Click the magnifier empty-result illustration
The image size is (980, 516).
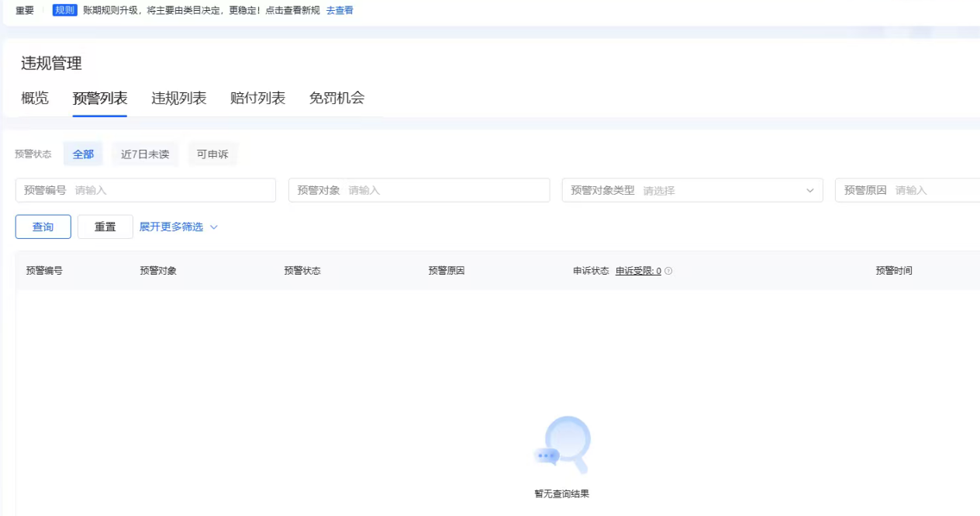[564, 445]
